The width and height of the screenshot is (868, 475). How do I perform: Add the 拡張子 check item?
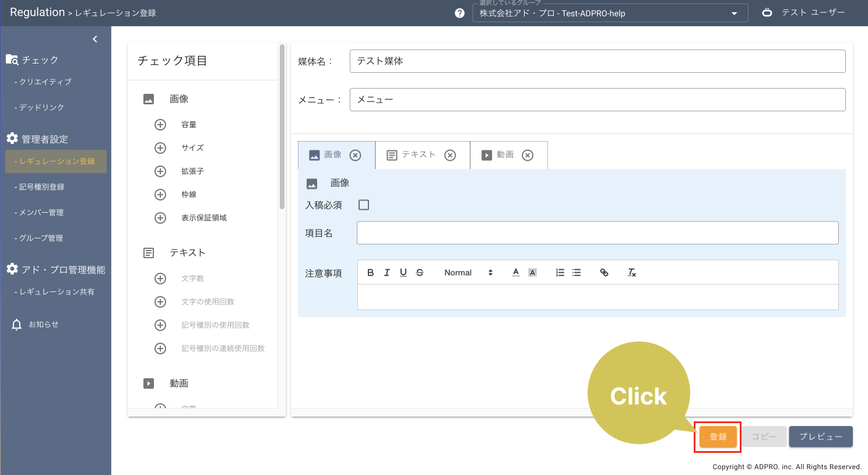160,171
